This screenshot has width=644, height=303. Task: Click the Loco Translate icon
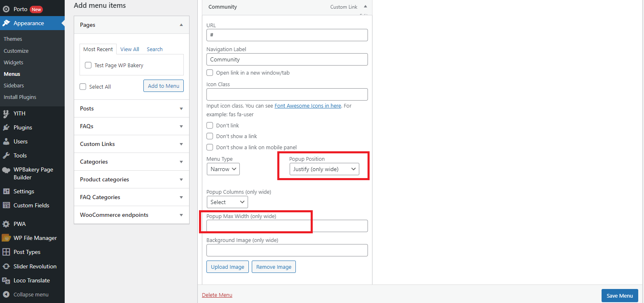click(6, 280)
